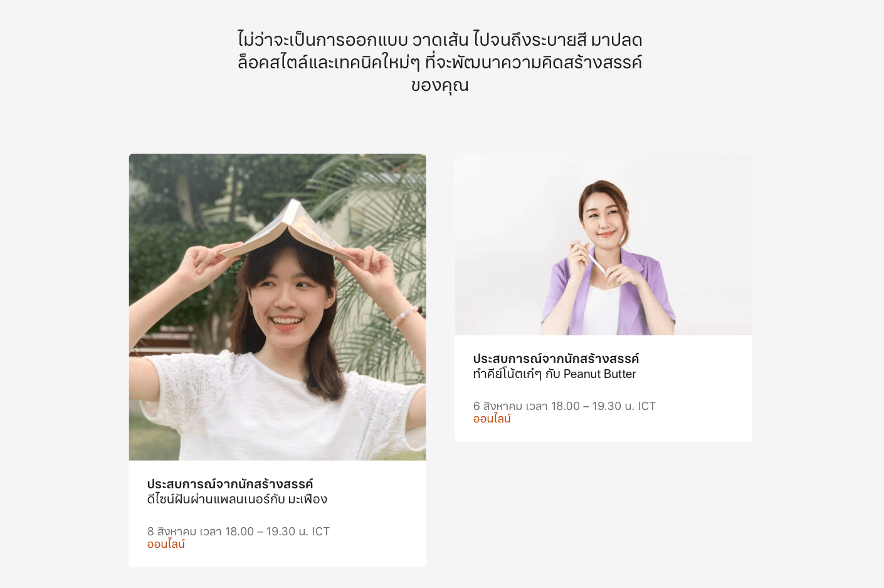Click ออนไลน์ label under the 8 สิงหาคม session

[x=166, y=544]
